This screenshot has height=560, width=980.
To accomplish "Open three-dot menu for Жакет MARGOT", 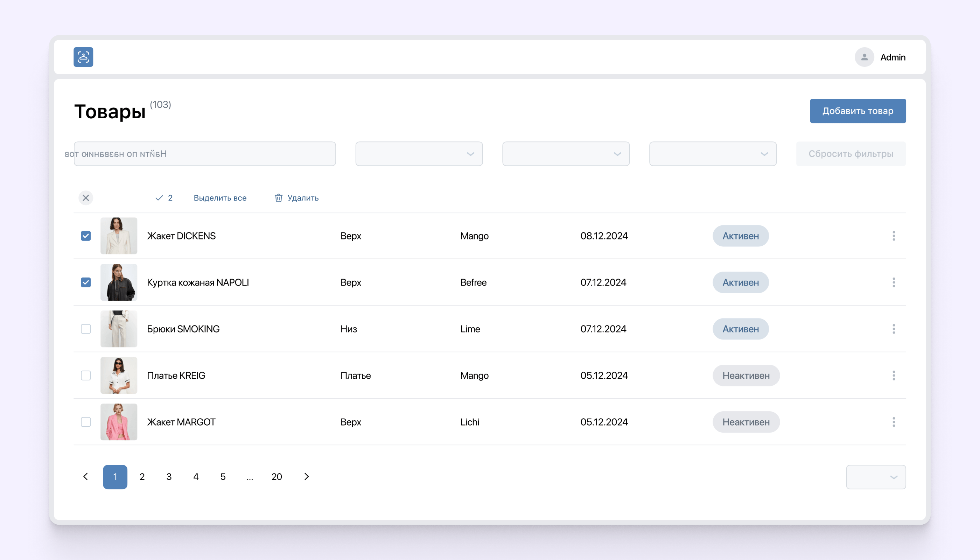I will click(x=894, y=422).
